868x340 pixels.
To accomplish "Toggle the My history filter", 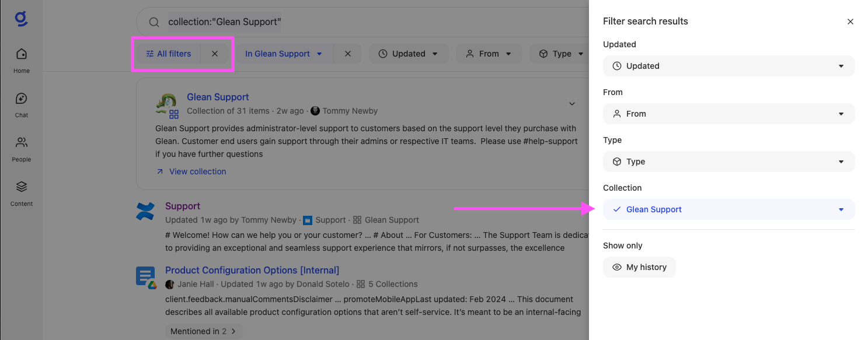I will 639,267.
